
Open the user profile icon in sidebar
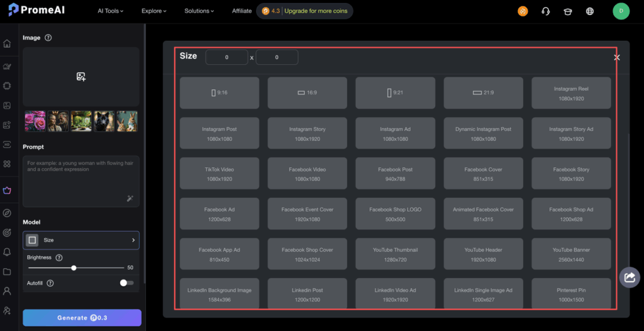coord(6,291)
